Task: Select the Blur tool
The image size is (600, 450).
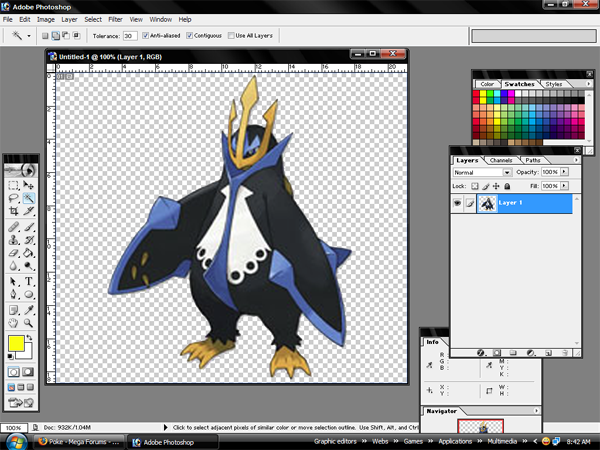Action: pyautogui.click(x=13, y=266)
